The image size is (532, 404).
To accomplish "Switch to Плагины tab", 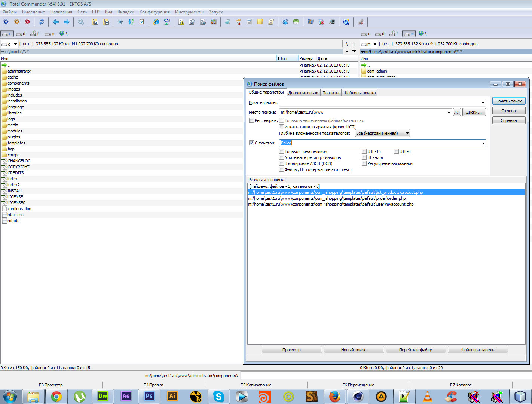I will (x=331, y=93).
